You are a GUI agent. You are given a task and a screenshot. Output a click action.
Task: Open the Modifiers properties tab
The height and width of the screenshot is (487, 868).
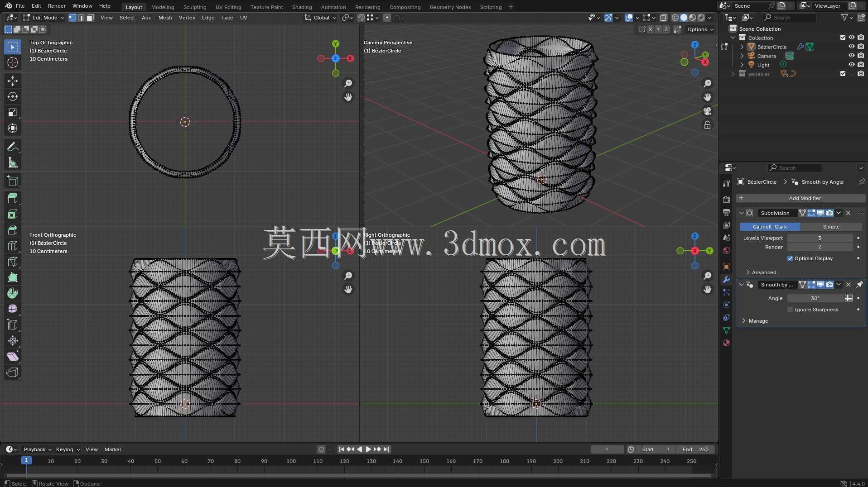(x=726, y=280)
